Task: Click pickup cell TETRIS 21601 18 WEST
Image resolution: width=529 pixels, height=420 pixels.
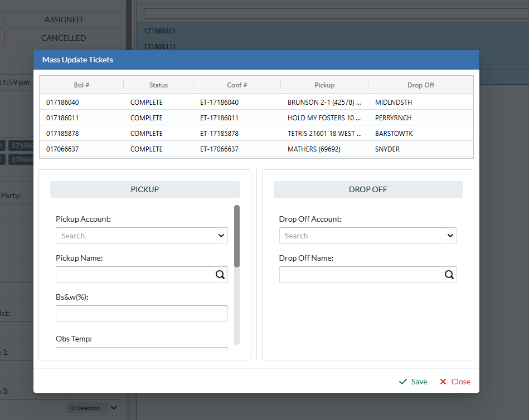Action: tap(324, 133)
